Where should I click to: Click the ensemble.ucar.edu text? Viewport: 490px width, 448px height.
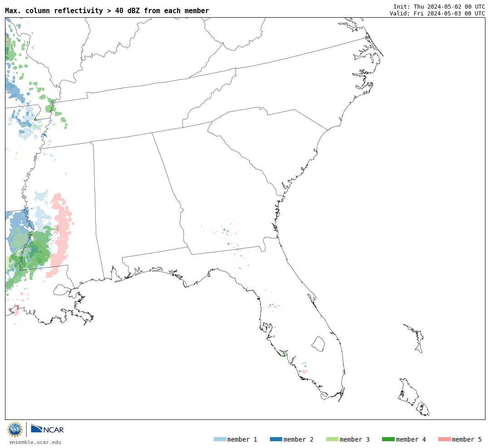(35, 442)
